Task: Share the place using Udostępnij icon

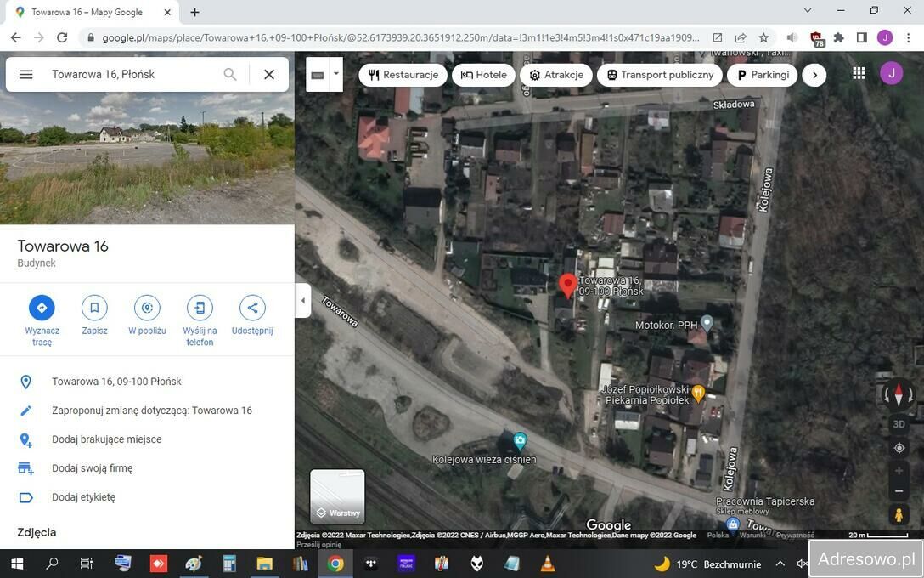Action: click(x=252, y=308)
